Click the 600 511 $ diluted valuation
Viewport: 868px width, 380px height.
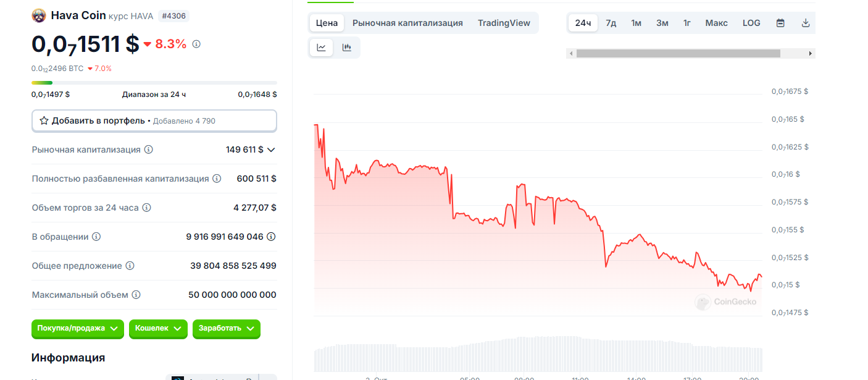[256, 179]
